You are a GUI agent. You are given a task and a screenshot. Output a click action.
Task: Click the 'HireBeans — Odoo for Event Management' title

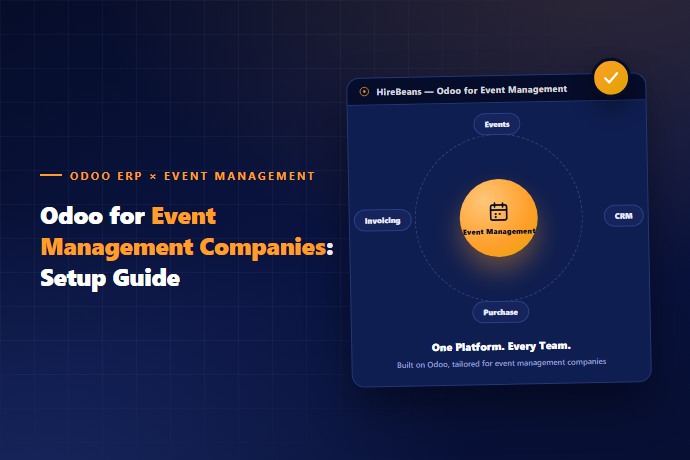coord(471,91)
